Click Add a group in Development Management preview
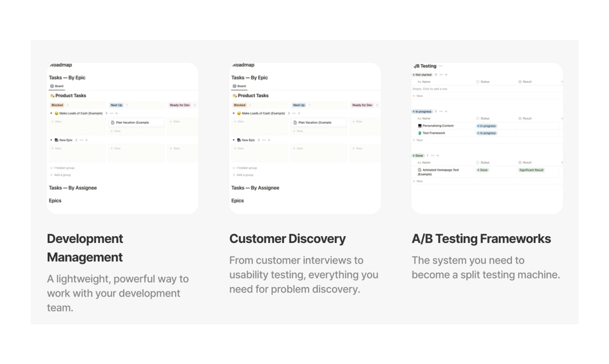Viewport: 609px width, 364px height. (61, 175)
